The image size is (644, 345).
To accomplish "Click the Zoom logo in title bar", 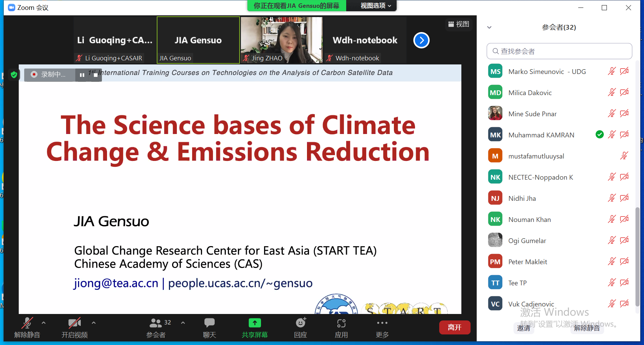I will tap(12, 7).
